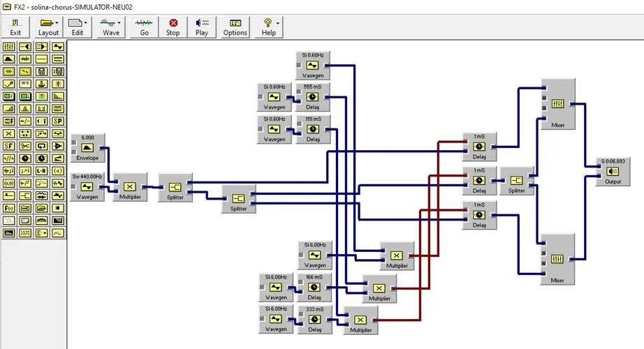Pick the envelope shape icon in palette
The height and width of the screenshot is (349, 644).
click(8, 59)
